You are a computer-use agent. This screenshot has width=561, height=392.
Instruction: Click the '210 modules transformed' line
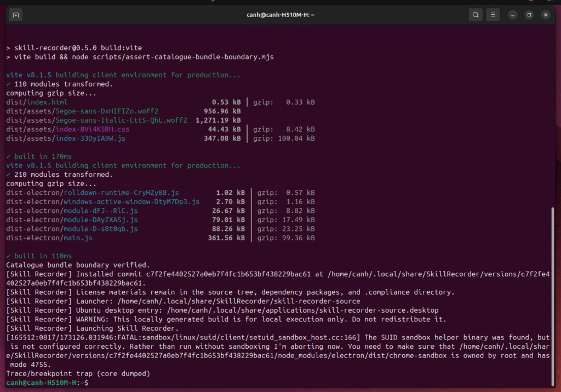point(59,175)
